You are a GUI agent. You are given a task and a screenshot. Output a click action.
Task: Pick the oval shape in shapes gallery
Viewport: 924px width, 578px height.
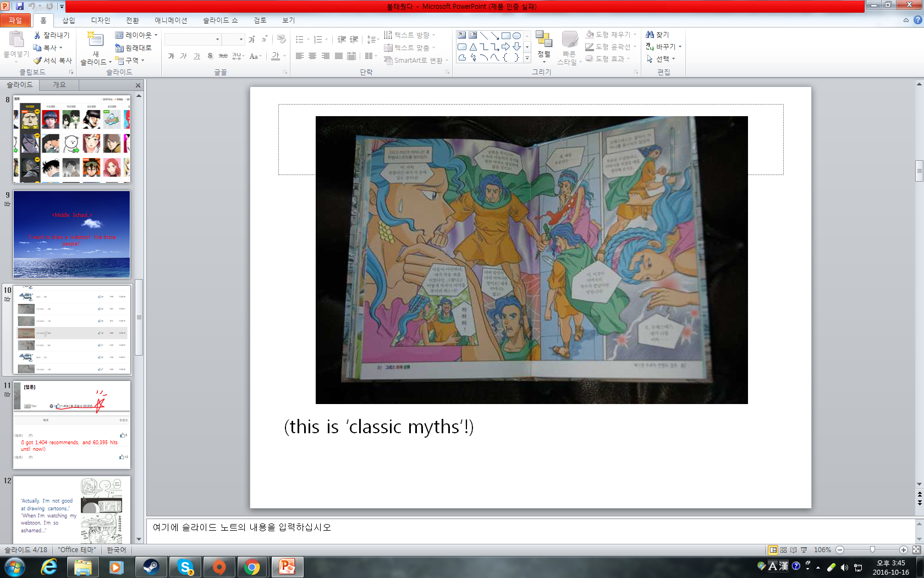click(516, 36)
